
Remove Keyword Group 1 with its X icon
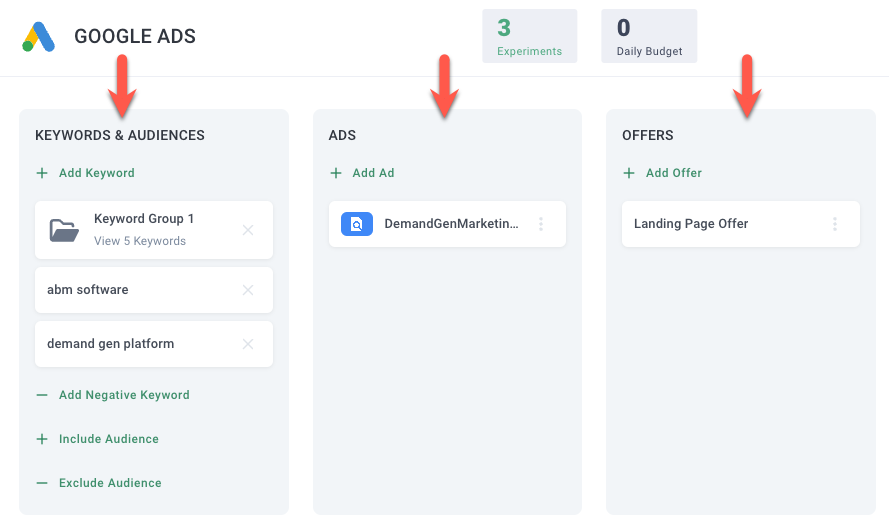pyautogui.click(x=248, y=230)
